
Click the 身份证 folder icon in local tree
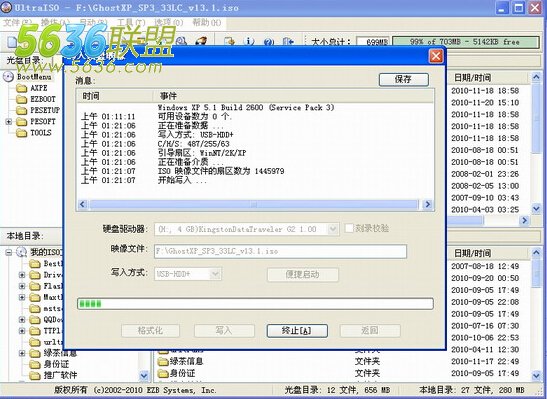pos(35,364)
